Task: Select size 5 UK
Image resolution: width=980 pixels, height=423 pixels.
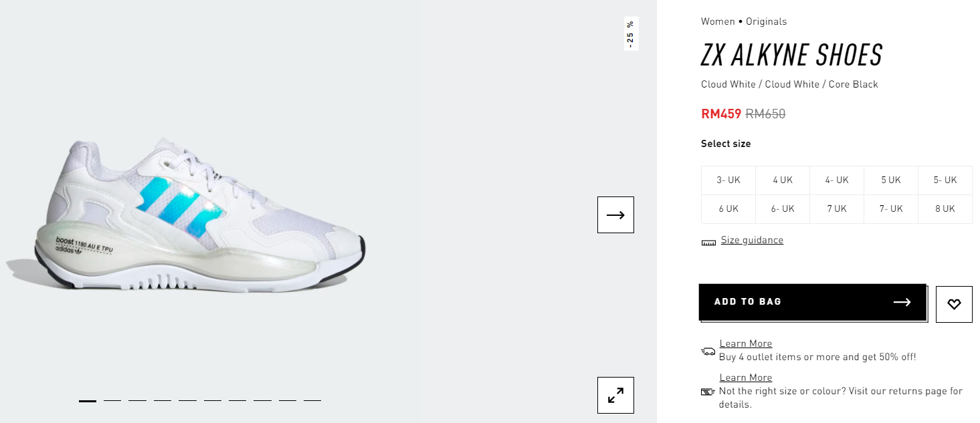Action: pyautogui.click(x=890, y=180)
